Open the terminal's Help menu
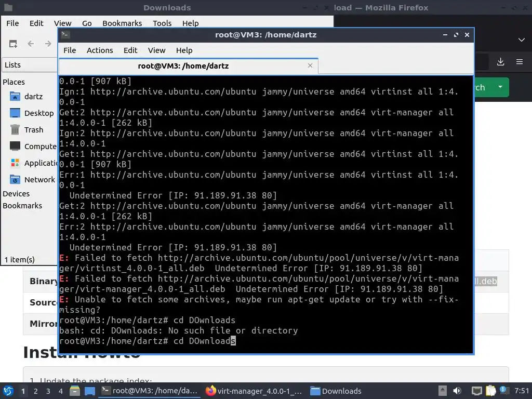The width and height of the screenshot is (532, 399). click(184, 50)
